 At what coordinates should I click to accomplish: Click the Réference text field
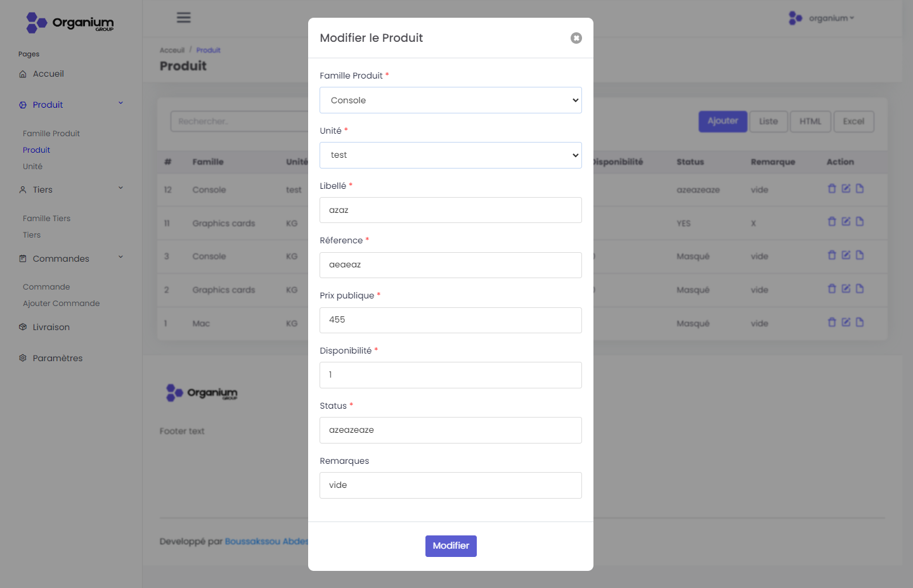click(450, 265)
